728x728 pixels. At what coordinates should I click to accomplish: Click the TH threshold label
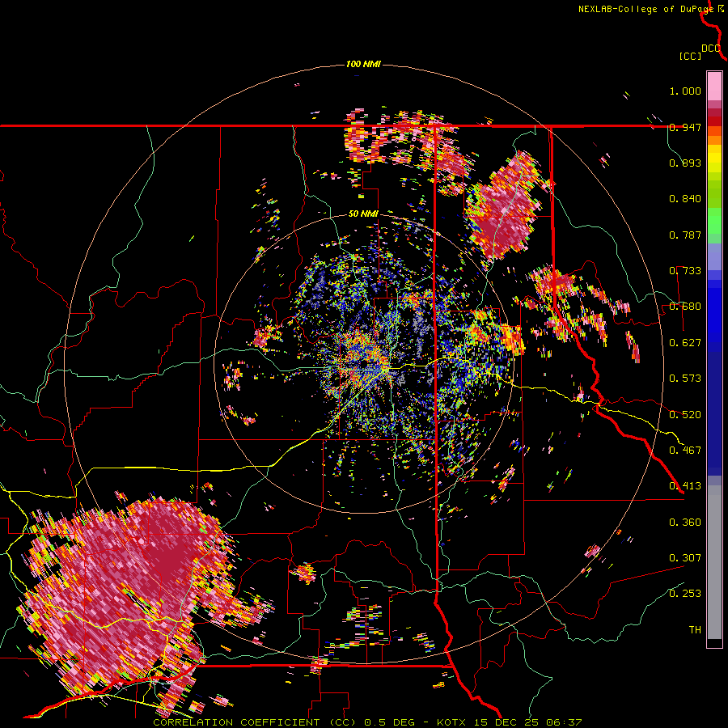[695, 629]
